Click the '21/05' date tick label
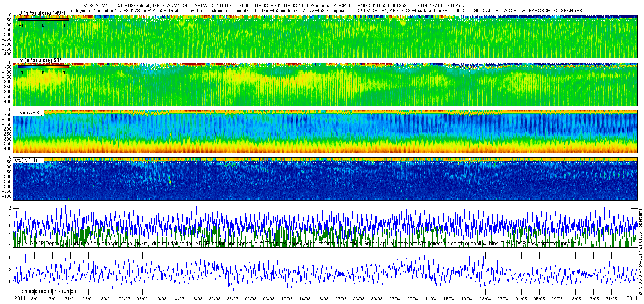 (611, 299)
